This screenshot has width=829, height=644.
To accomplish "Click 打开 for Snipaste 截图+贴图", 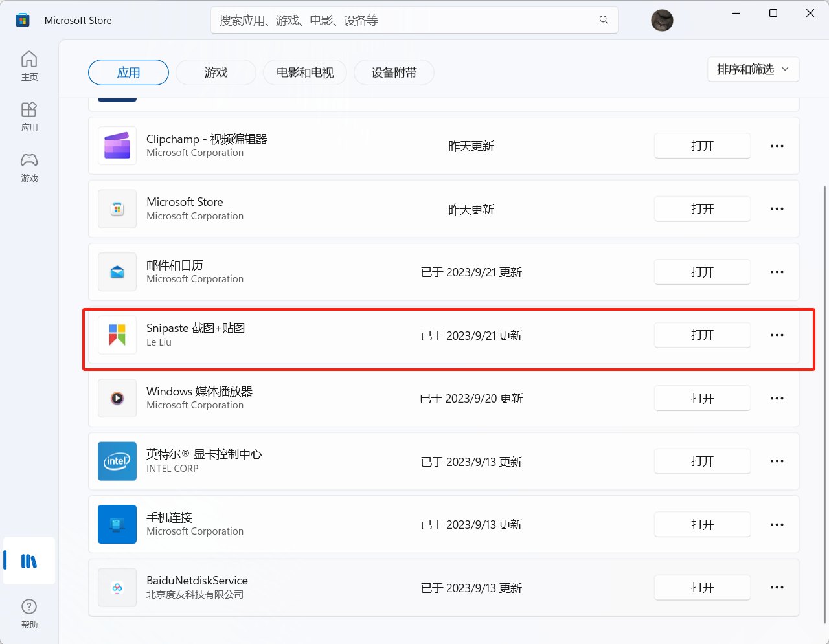I will pos(703,335).
